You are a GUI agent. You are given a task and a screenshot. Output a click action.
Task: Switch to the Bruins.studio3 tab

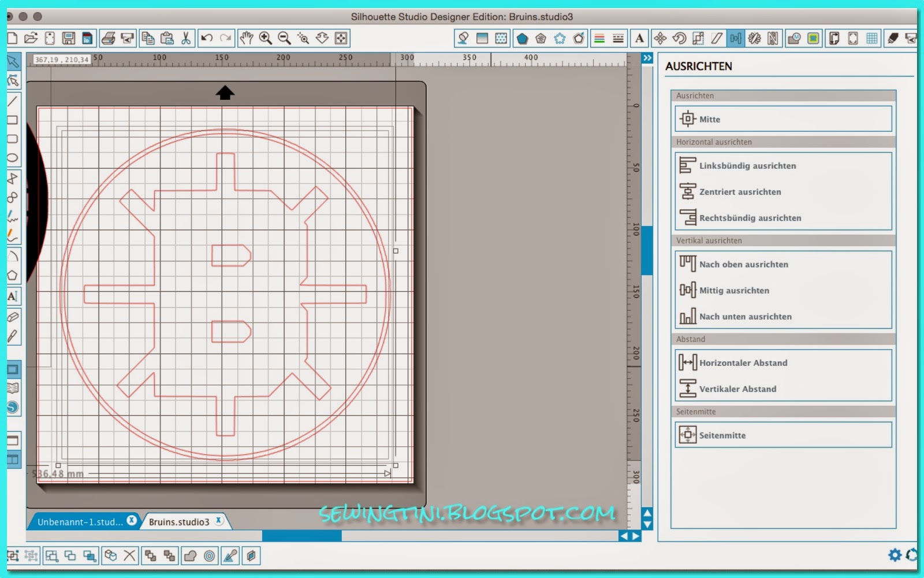pos(179,522)
